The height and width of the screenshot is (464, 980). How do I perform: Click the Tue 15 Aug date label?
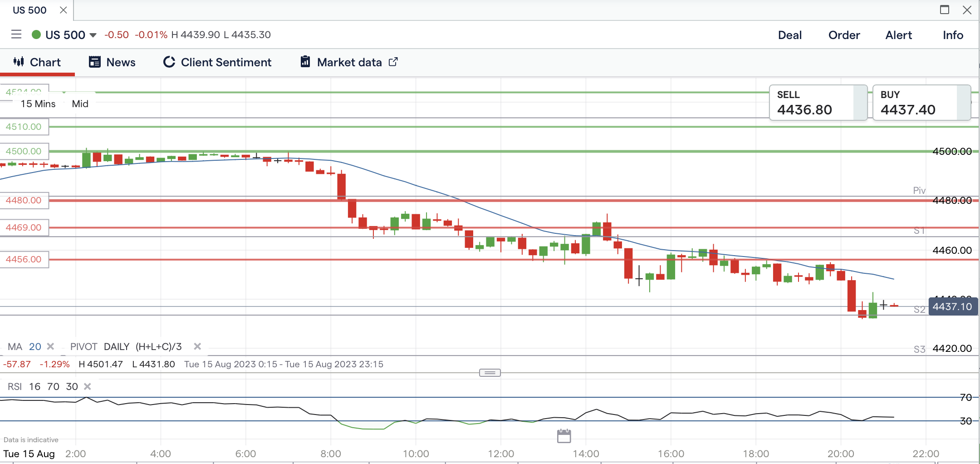[x=29, y=454]
